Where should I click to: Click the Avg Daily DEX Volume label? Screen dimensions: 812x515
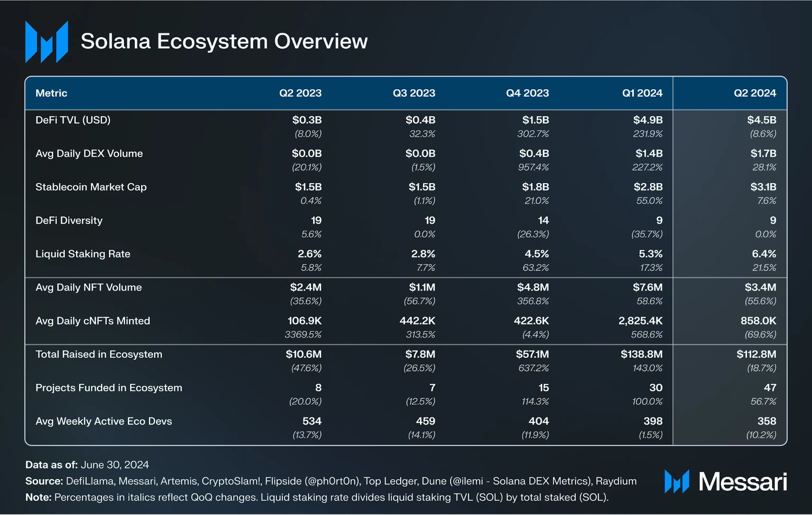point(89,153)
